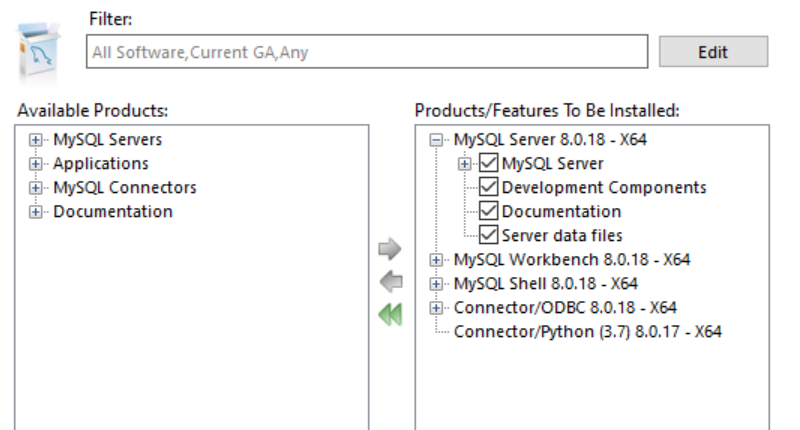Uncheck the Development Components checkbox
Image resolution: width=800 pixels, height=430 pixels.
coord(488,187)
